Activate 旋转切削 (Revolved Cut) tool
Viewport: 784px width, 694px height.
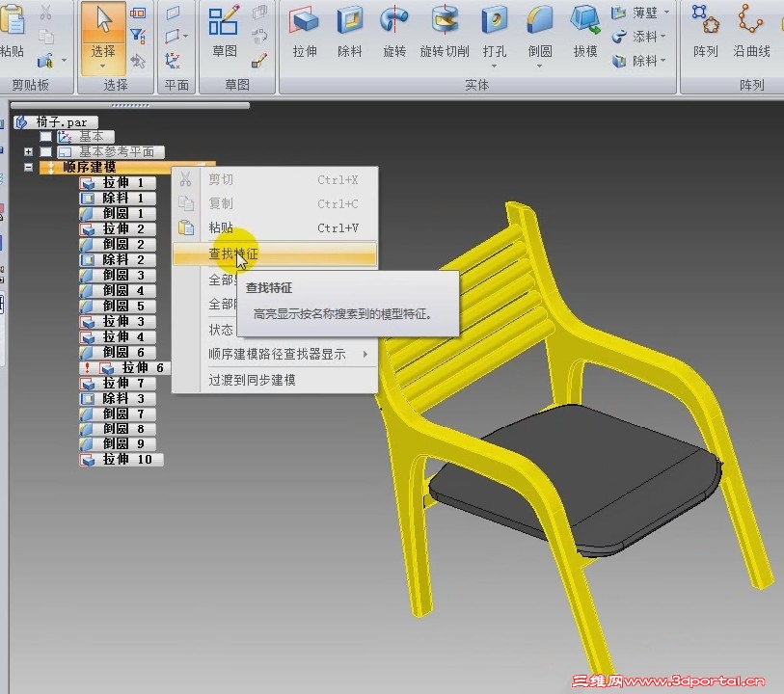pyautogui.click(x=445, y=30)
